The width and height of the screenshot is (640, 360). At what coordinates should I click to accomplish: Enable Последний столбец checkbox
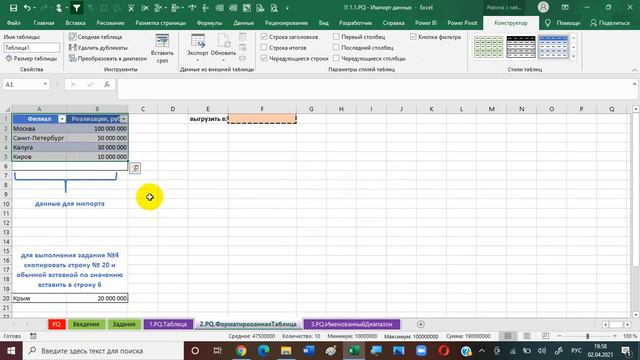click(336, 47)
